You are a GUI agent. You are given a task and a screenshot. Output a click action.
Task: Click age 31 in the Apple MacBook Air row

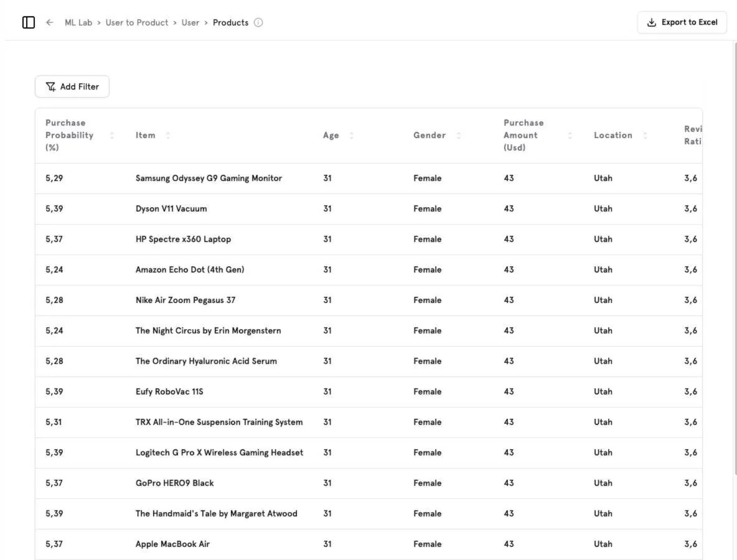coord(327,544)
